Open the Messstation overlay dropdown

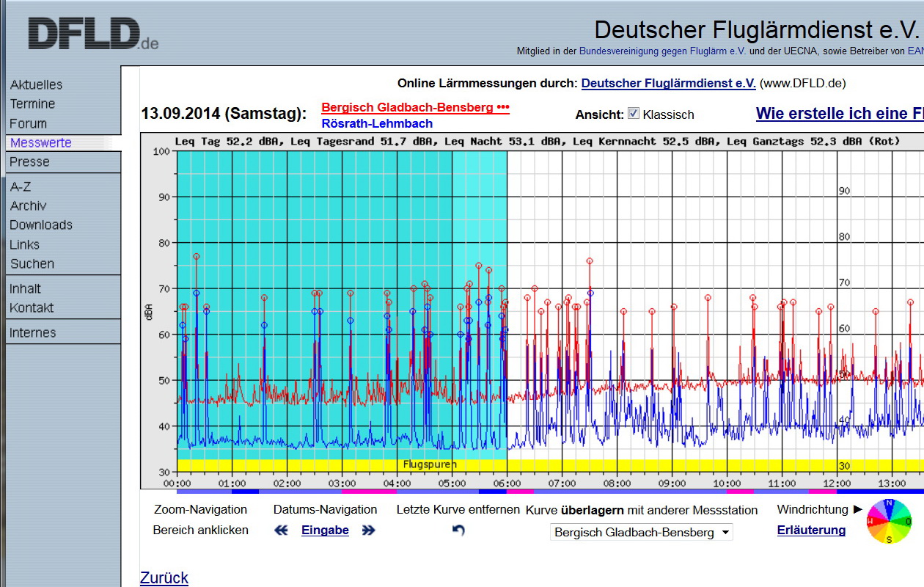click(x=642, y=533)
